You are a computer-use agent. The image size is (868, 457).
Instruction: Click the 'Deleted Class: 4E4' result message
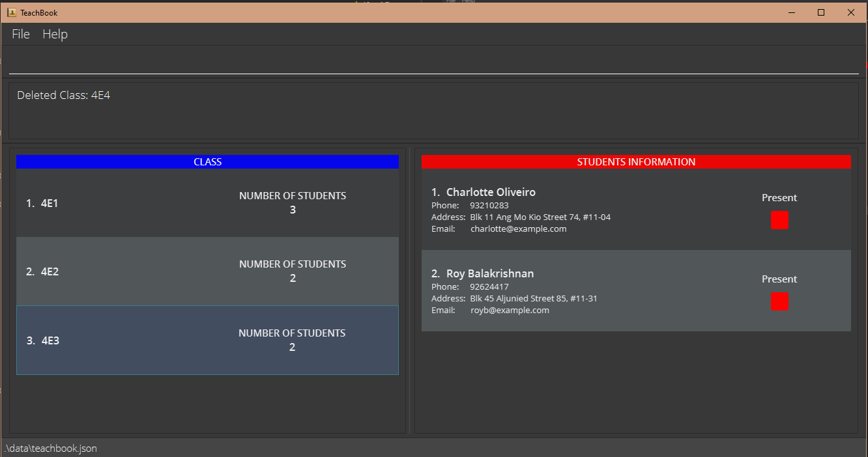coord(64,95)
